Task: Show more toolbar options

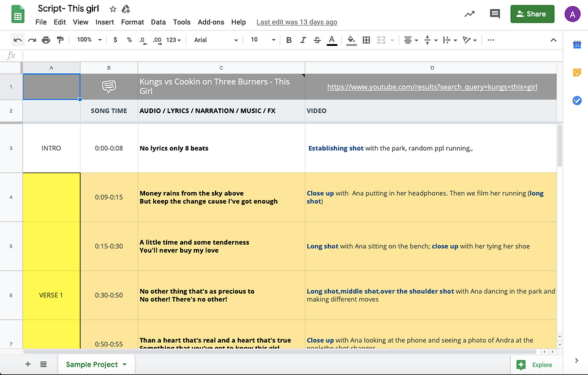Action: point(491,40)
